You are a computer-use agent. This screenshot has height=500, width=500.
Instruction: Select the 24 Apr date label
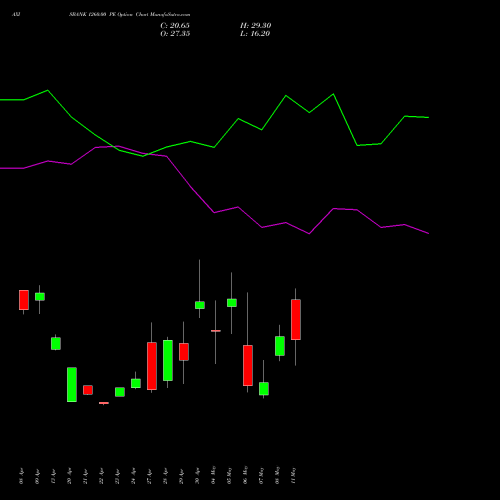tap(133, 476)
